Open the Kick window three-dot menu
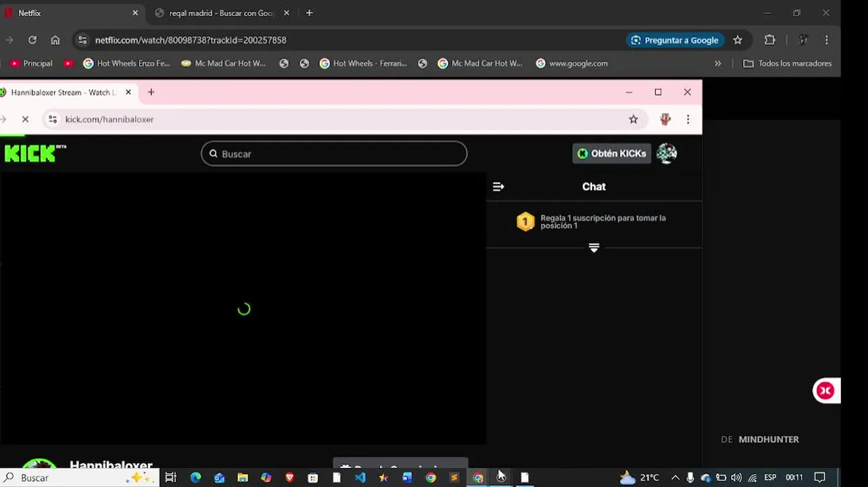Viewport: 868px width, 487px height. point(688,119)
